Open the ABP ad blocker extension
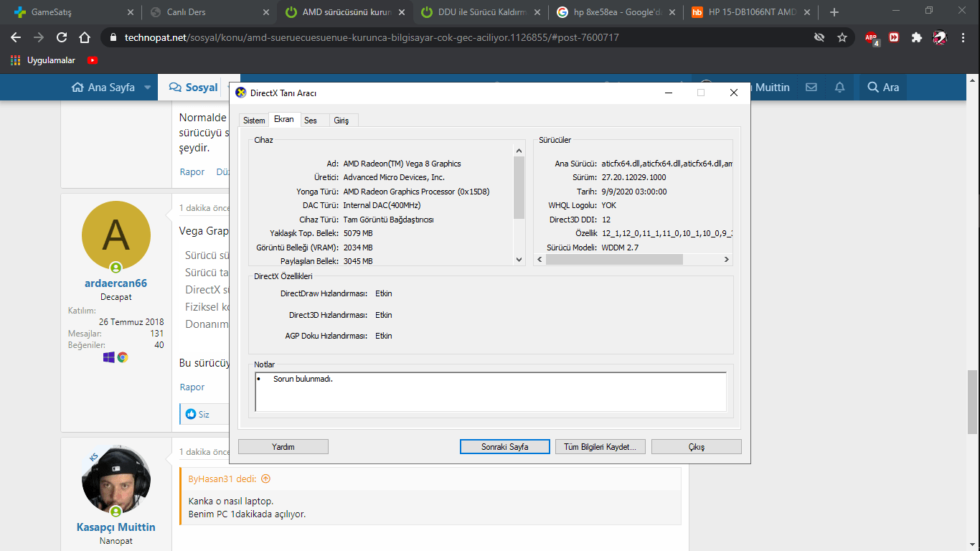Screen dimensions: 980x551 (872, 38)
